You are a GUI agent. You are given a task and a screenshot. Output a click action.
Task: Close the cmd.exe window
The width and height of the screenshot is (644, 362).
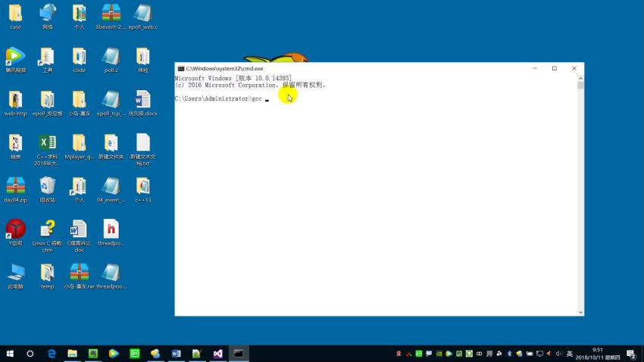tap(574, 69)
